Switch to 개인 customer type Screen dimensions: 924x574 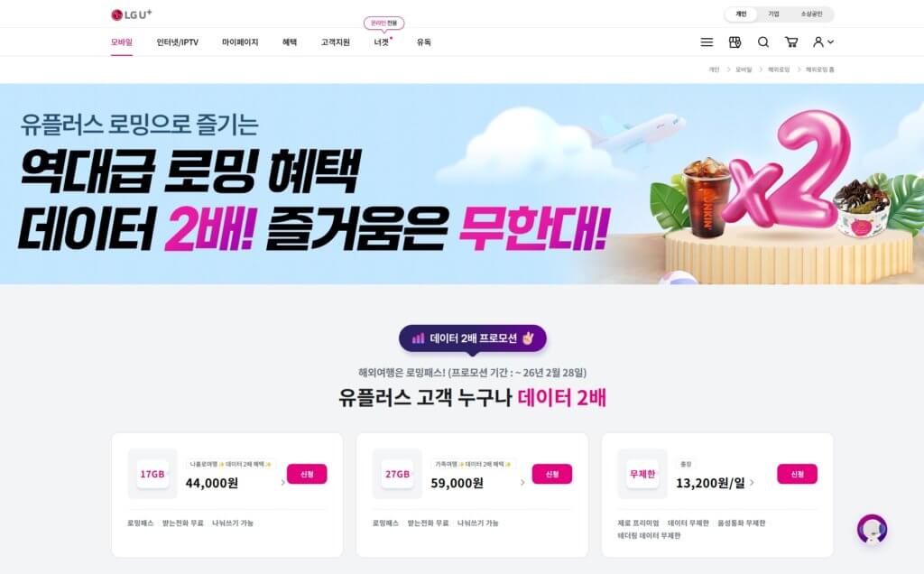point(741,14)
